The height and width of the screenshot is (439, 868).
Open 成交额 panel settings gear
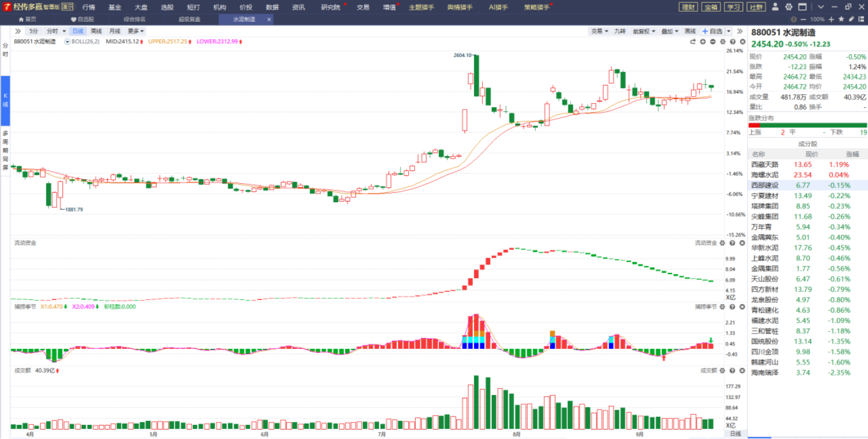[723, 371]
